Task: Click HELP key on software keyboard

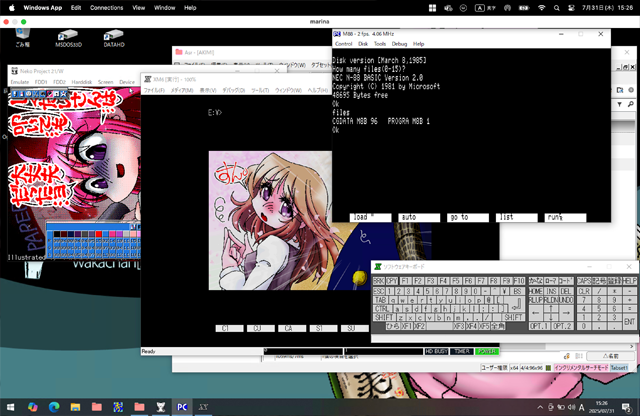Action: [x=629, y=281]
